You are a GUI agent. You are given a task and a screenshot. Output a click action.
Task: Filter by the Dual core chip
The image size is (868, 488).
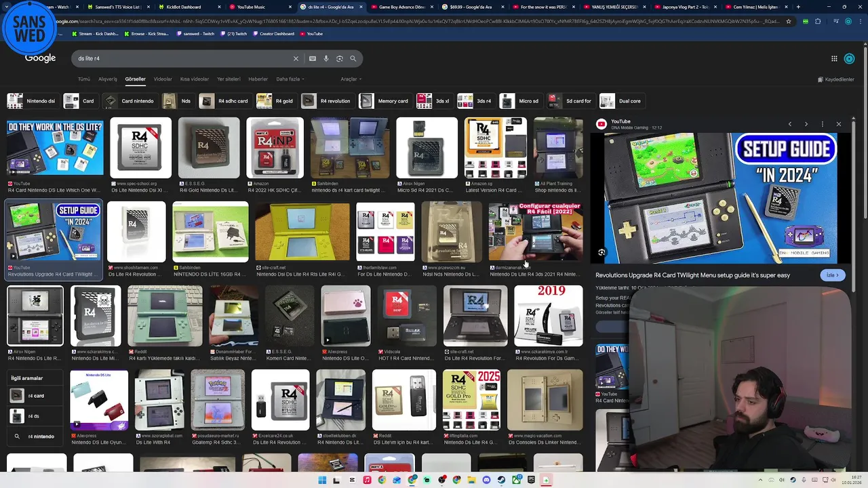[x=622, y=101]
